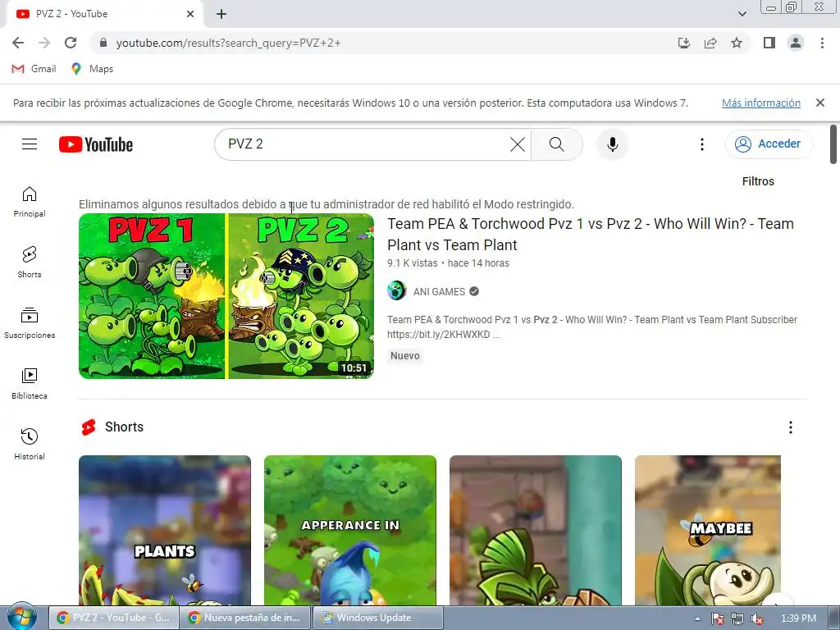Click the network tray icon
840x630 pixels.
(x=737, y=619)
